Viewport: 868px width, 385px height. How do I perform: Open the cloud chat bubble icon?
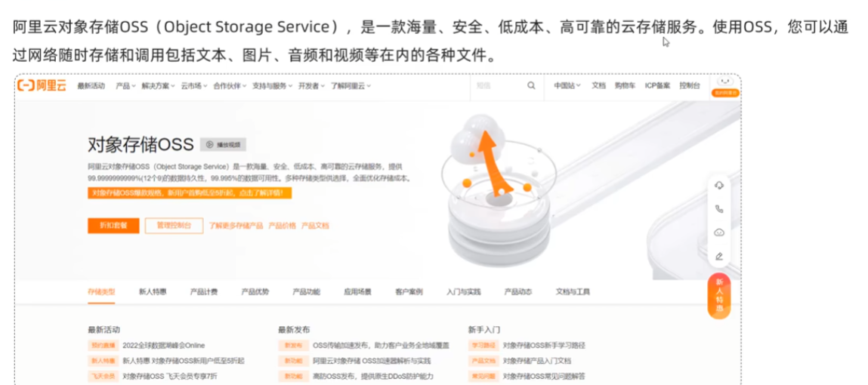pos(719,233)
